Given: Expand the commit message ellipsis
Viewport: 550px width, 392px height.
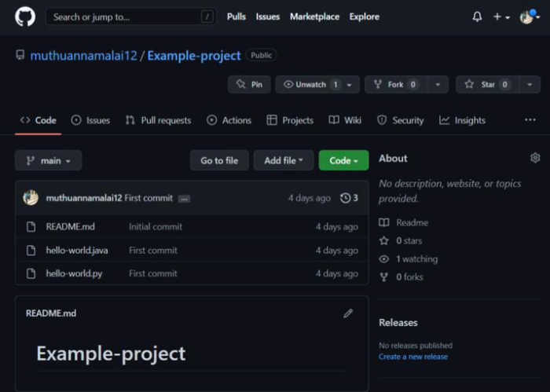Looking at the screenshot, I should point(184,199).
